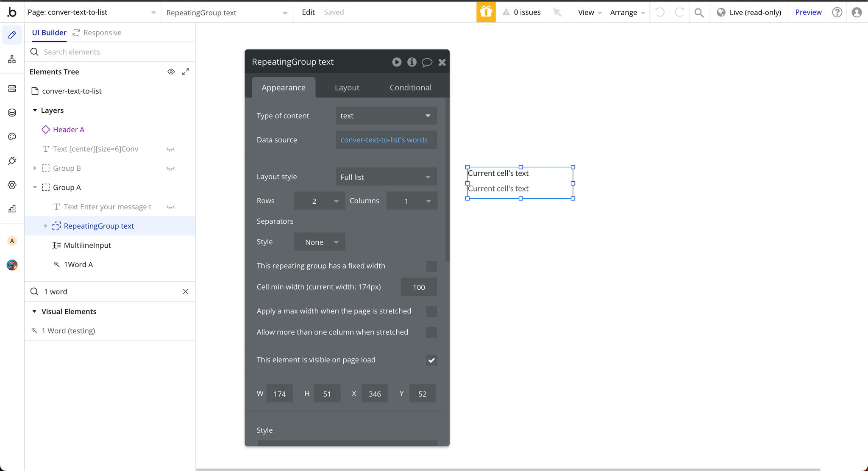Image resolution: width=868 pixels, height=471 pixels.
Task: Select the UI Builder tab
Action: pos(49,33)
